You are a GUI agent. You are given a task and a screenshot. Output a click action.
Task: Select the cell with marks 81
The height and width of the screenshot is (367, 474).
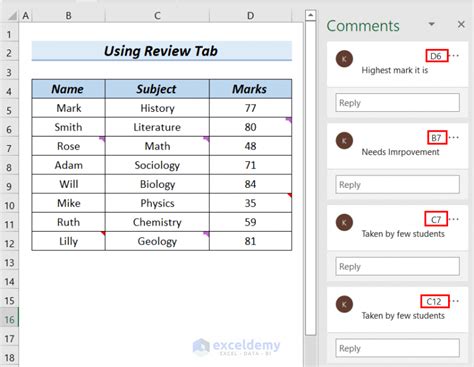click(250, 241)
